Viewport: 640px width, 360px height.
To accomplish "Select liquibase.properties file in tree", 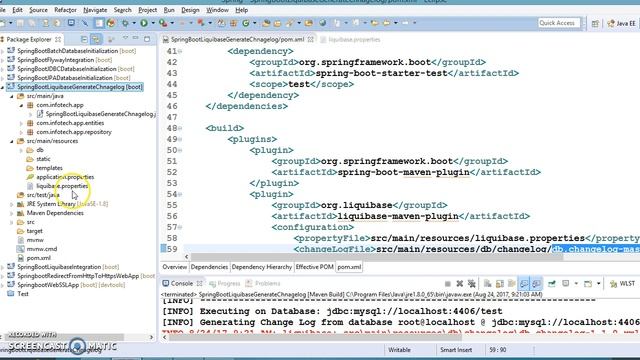I will coord(62,186).
